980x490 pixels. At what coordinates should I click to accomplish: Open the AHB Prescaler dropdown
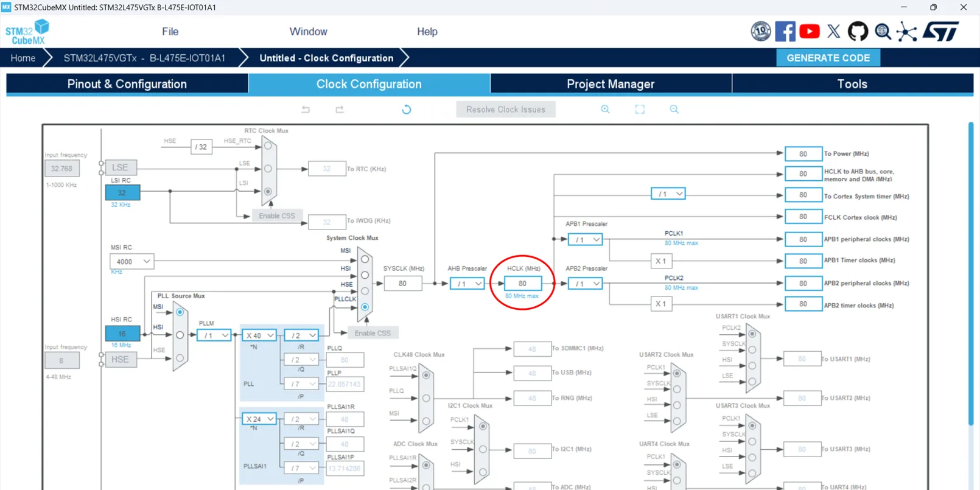click(x=467, y=284)
